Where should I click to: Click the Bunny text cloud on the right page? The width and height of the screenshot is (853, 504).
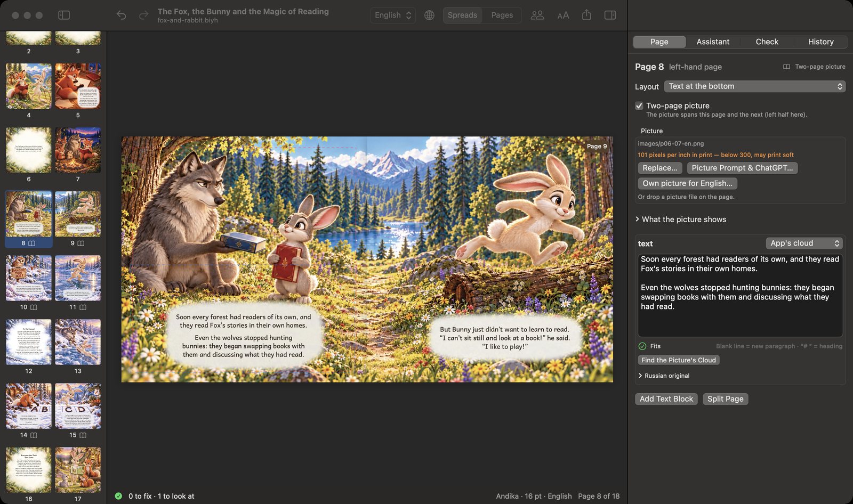(x=505, y=338)
